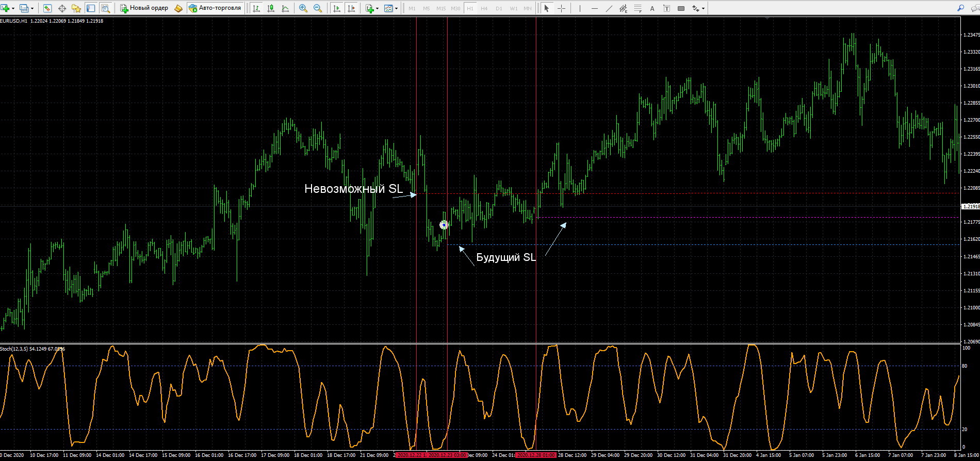Open the profiles dropdown arrow
Viewport: 980px width, 461px height.
[x=32, y=8]
